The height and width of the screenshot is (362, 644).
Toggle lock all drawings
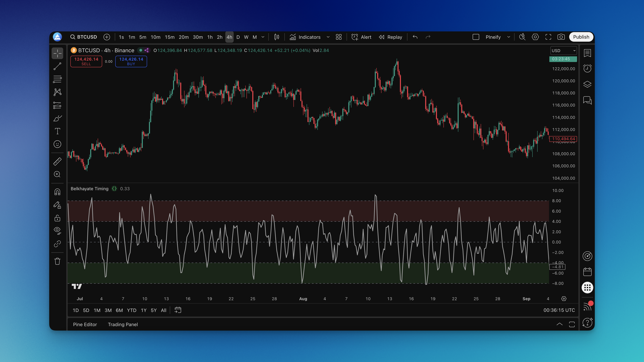57,218
